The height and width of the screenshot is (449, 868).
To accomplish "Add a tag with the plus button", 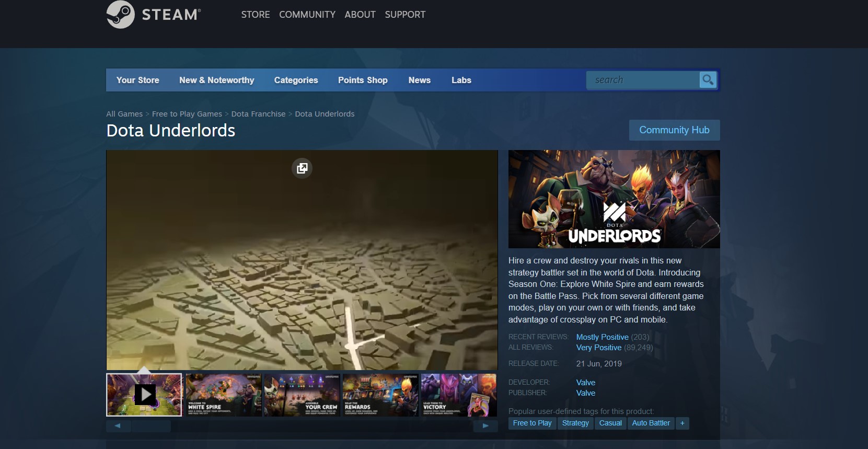I will (682, 423).
